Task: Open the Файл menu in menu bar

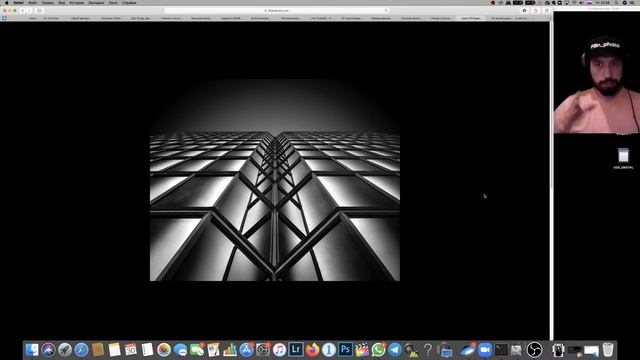Action: coord(33,2)
